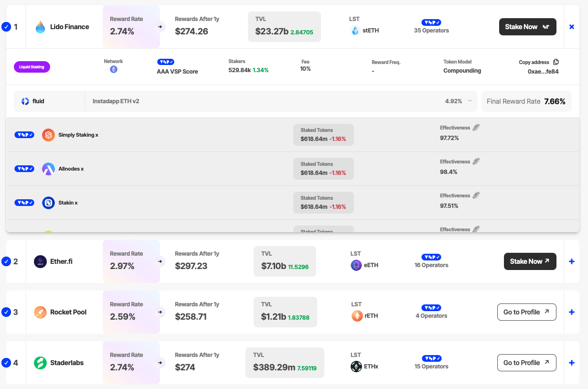Click the copy address icon
The width and height of the screenshot is (588, 389).
[556, 62]
